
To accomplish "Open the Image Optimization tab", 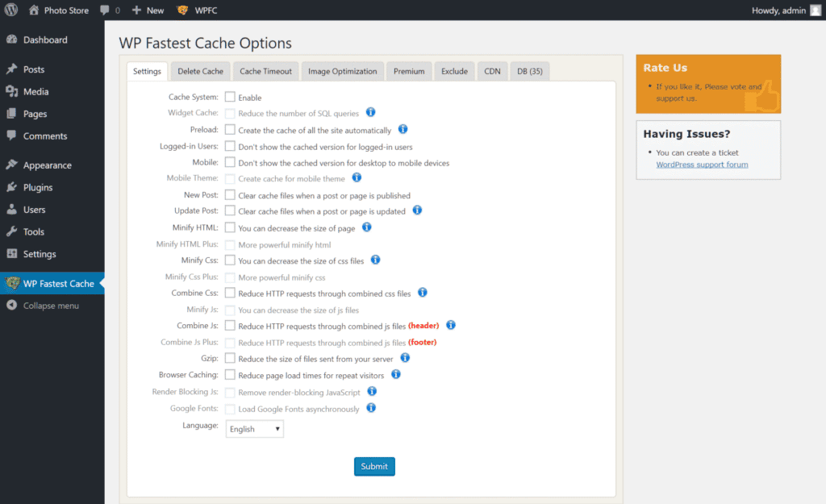I will tap(342, 71).
